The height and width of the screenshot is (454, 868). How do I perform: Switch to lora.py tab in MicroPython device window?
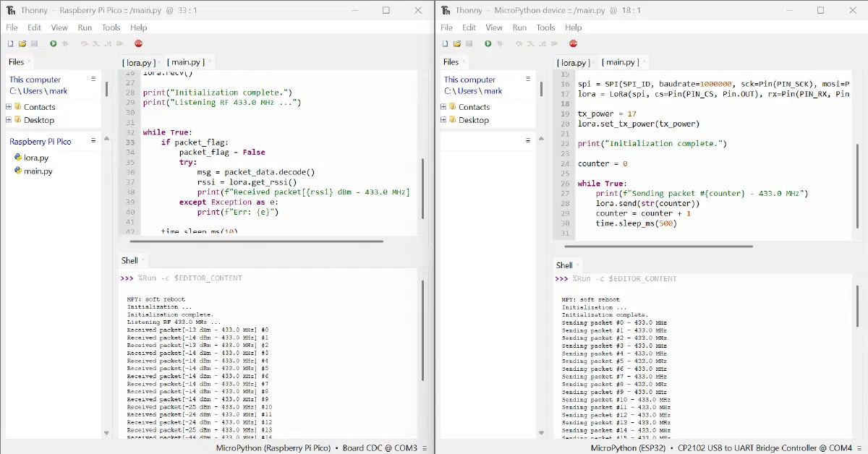click(x=573, y=62)
